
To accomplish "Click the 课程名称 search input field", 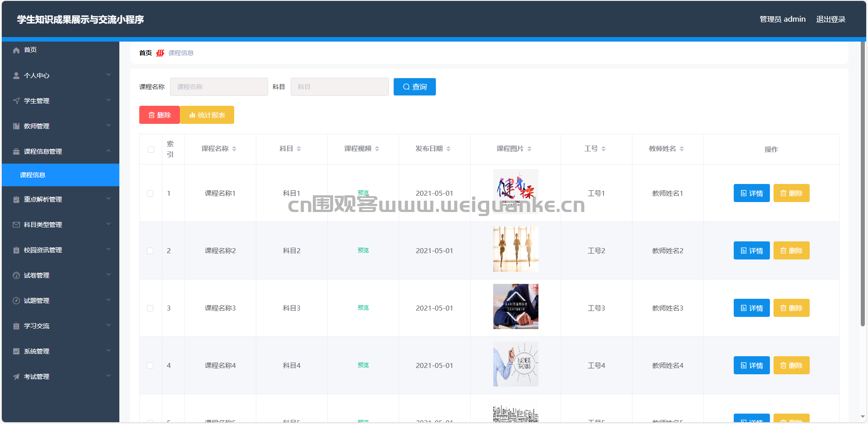I will (x=219, y=87).
